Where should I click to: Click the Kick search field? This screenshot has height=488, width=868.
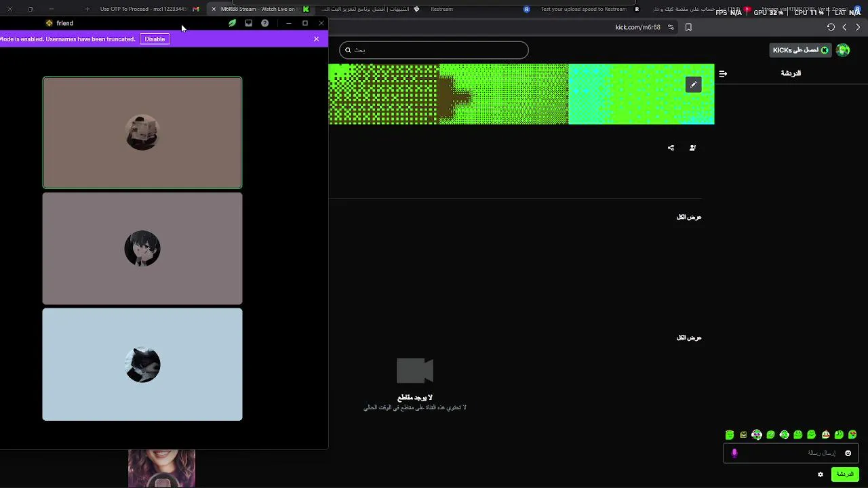[434, 50]
